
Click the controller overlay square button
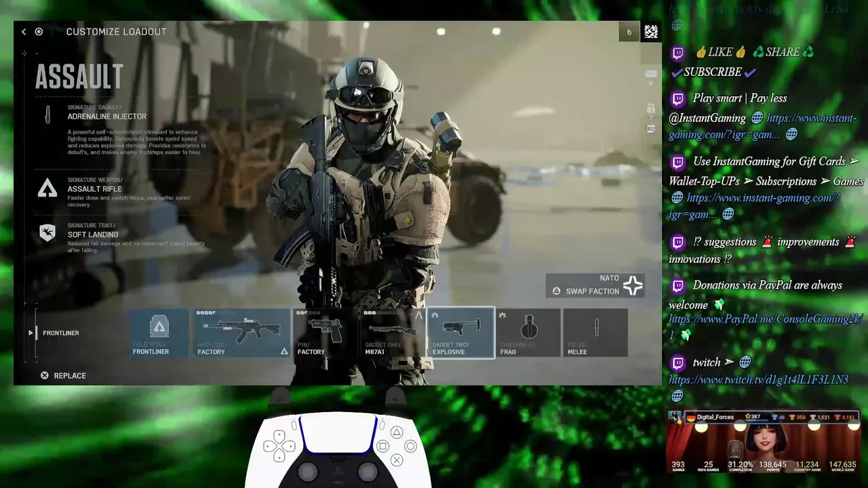[382, 446]
